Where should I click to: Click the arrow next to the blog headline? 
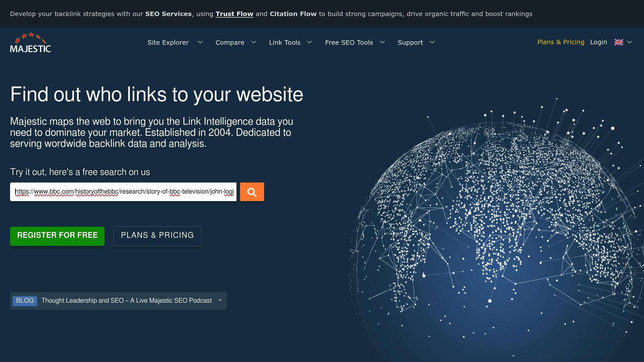[x=220, y=300]
